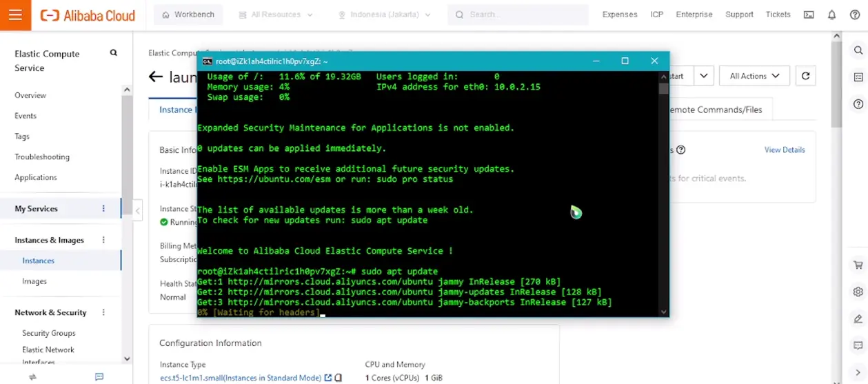Click the help icon near View Details
The image size is (868, 384).
tap(681, 150)
